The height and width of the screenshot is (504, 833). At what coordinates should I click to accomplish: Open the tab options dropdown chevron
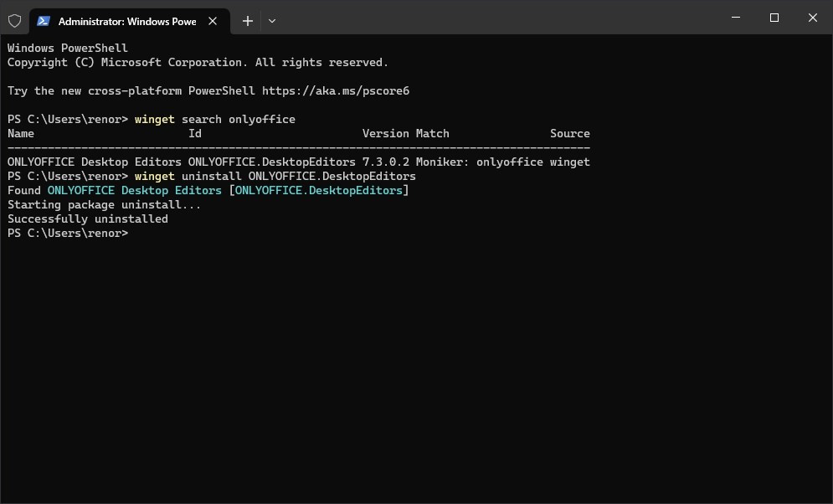pos(272,20)
